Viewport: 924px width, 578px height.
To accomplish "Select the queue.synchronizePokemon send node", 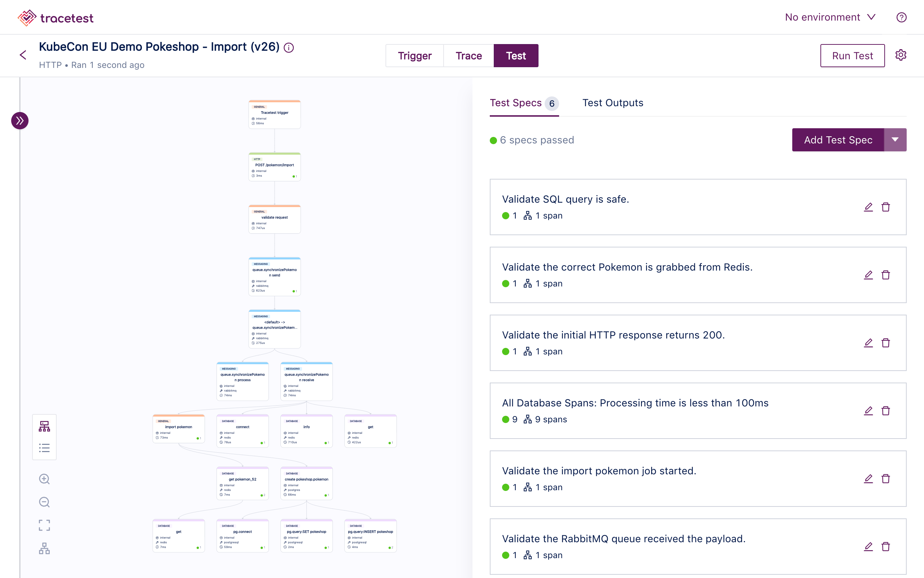I will point(275,276).
